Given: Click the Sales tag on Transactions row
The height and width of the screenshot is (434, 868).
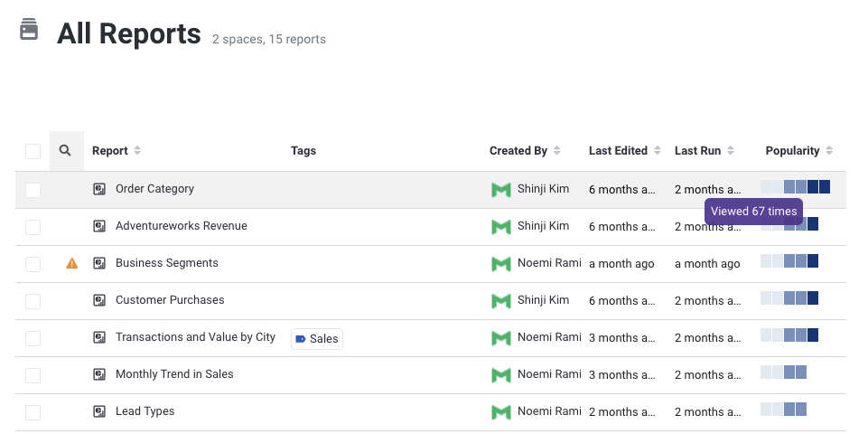Looking at the screenshot, I should pyautogui.click(x=317, y=339).
